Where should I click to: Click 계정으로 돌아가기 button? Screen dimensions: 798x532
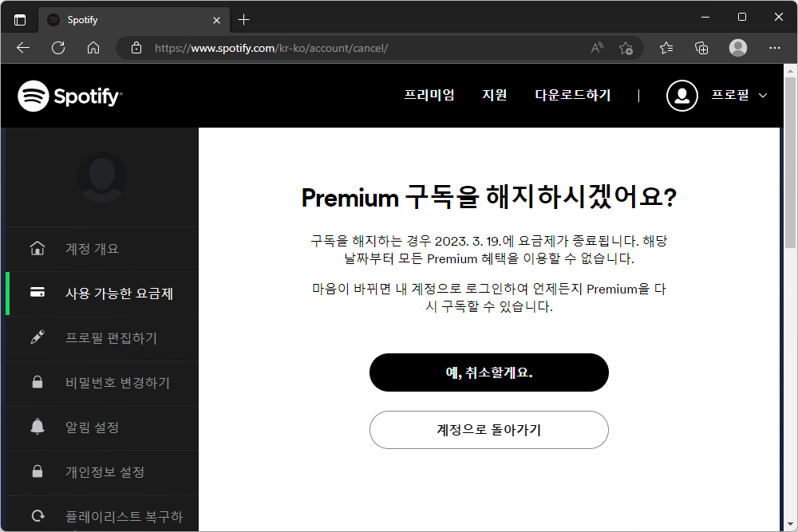tap(489, 430)
